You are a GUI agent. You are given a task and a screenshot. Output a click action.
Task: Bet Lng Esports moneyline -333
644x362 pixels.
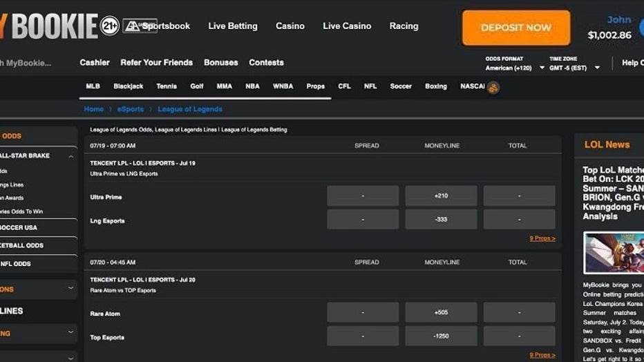point(441,220)
